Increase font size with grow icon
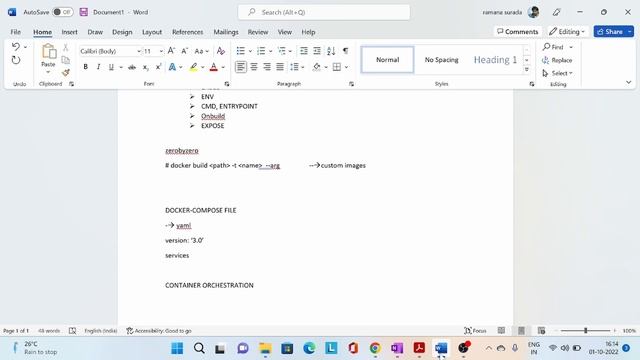 tap(171, 51)
